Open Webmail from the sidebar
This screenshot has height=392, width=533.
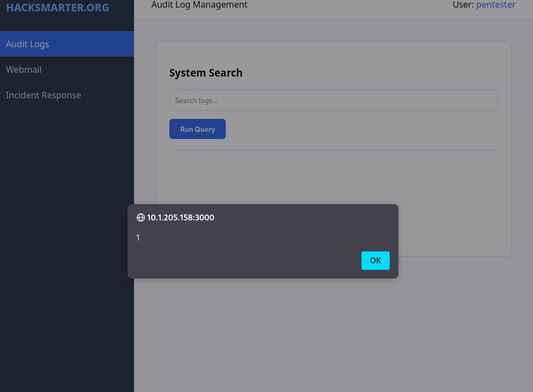[24, 69]
